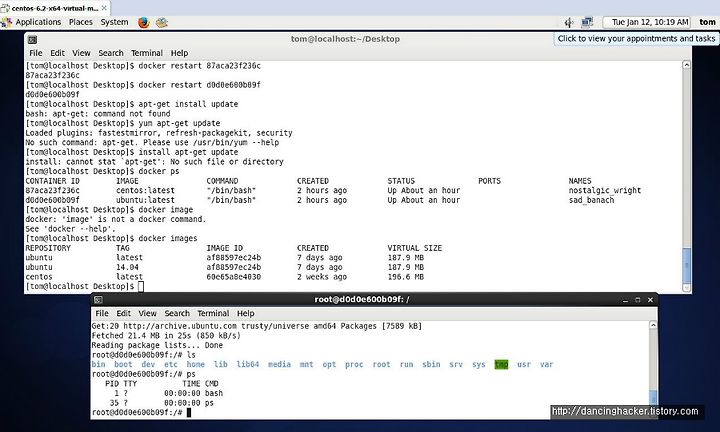
Task: Open the Applications menu
Action: click(38, 22)
